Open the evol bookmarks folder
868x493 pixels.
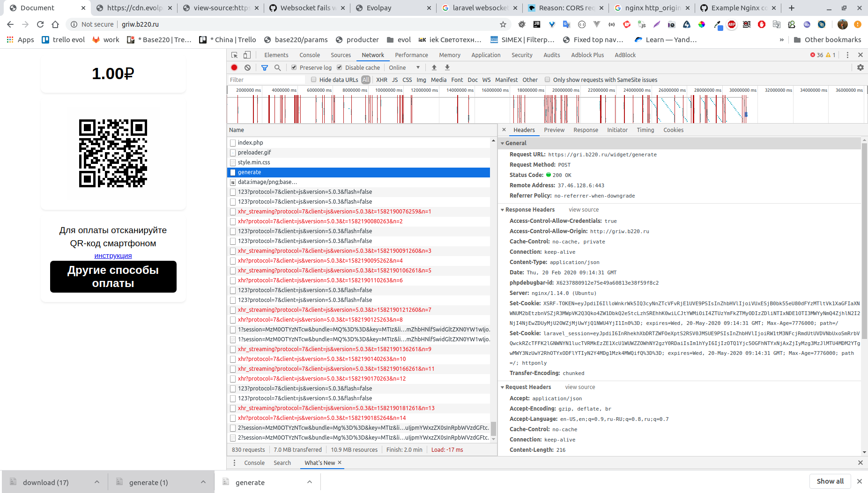(399, 40)
